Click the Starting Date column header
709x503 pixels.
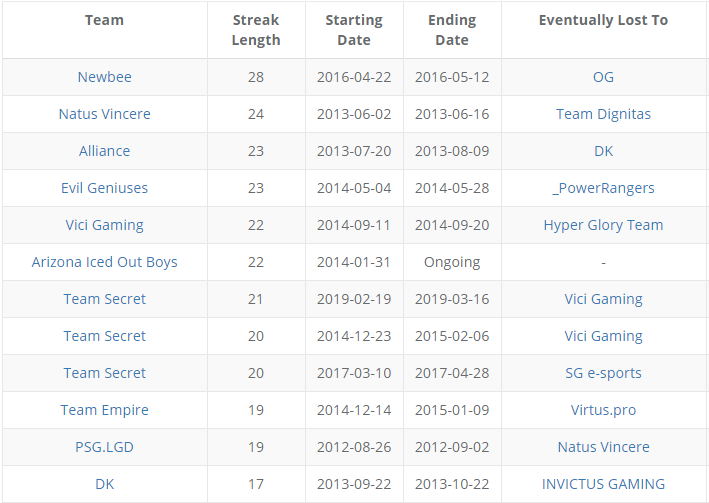354,30
